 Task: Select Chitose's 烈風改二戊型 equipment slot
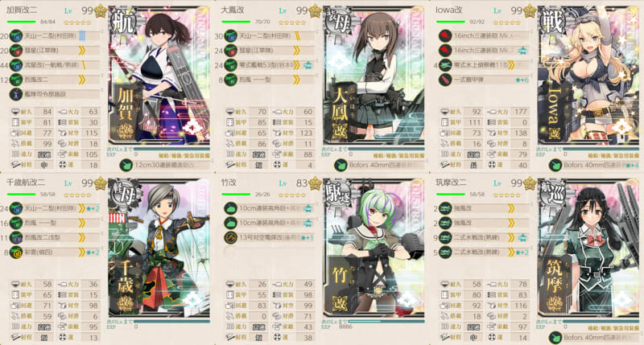(55, 237)
